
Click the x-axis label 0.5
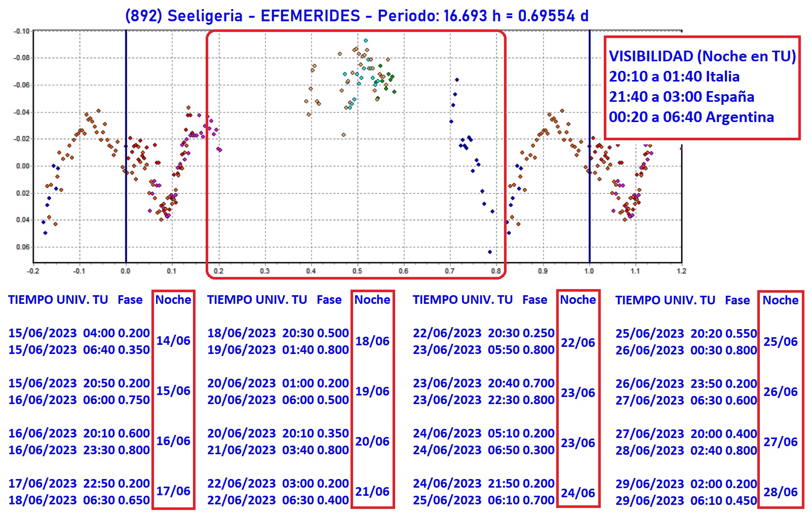click(x=357, y=271)
